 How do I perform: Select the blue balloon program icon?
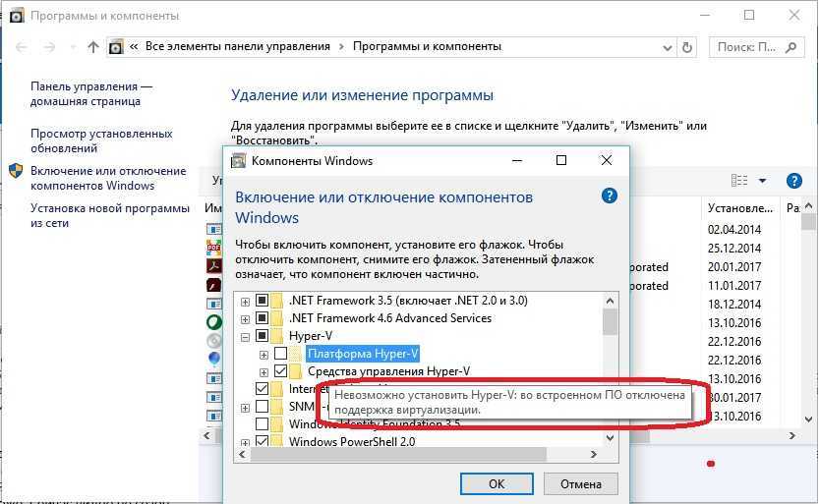[214, 360]
